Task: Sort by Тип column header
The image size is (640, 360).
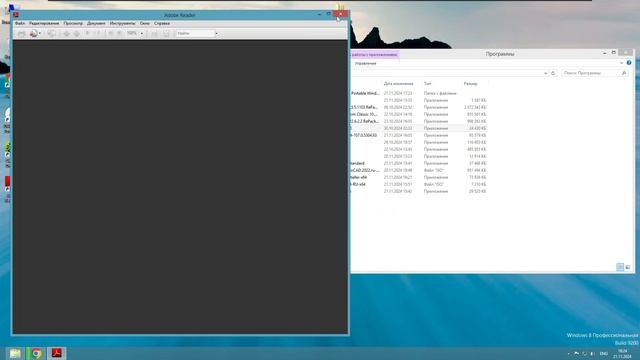Action: [x=427, y=83]
